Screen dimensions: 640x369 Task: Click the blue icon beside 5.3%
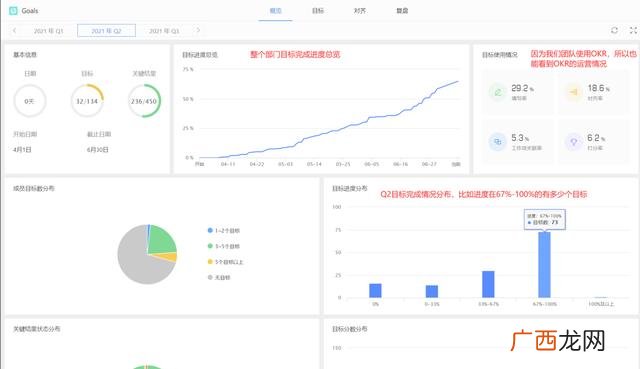(x=498, y=142)
